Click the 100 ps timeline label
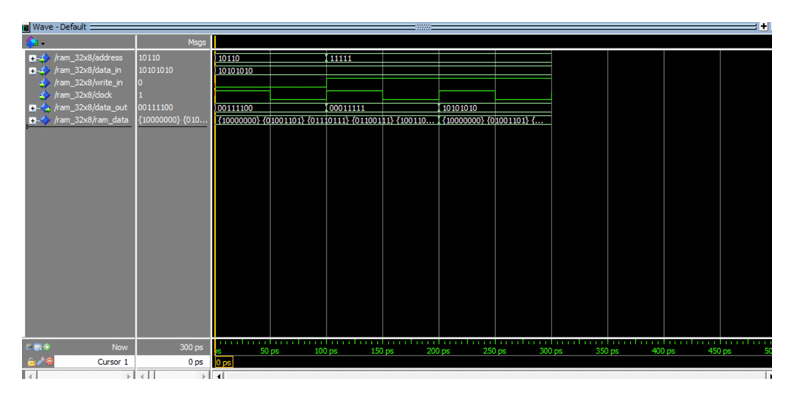The image size is (811, 399). (x=326, y=351)
